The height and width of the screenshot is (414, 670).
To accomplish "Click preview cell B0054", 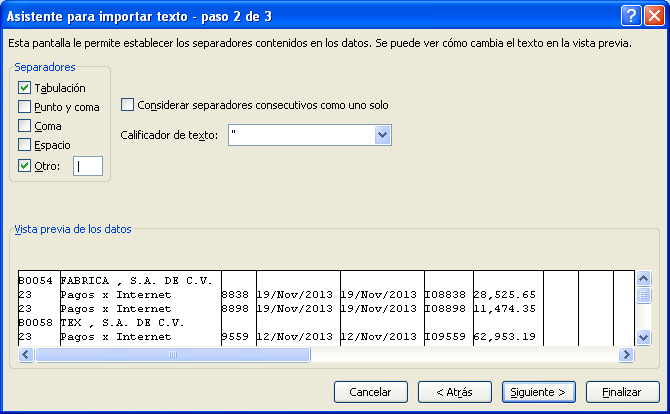I will click(35, 281).
